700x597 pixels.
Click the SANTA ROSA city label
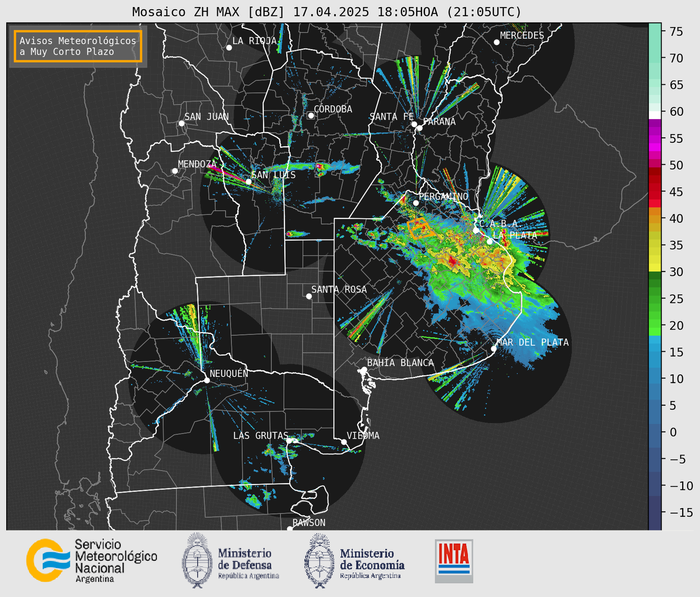[x=339, y=289]
